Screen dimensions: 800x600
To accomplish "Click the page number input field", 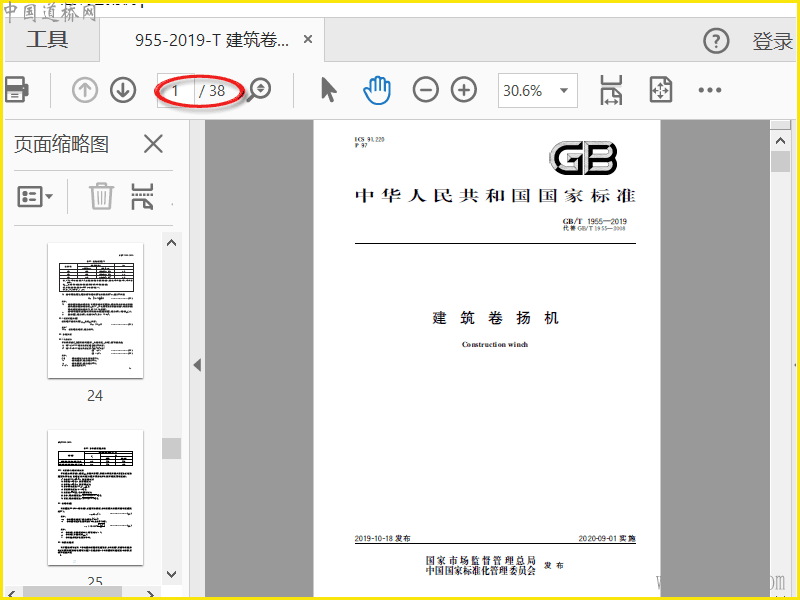I will click(x=176, y=91).
